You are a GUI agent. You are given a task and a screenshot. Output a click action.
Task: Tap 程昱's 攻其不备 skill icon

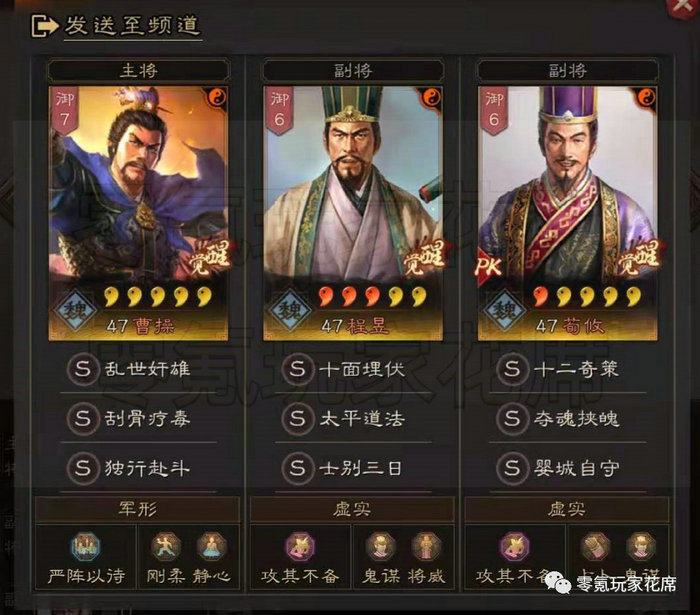tap(300, 546)
